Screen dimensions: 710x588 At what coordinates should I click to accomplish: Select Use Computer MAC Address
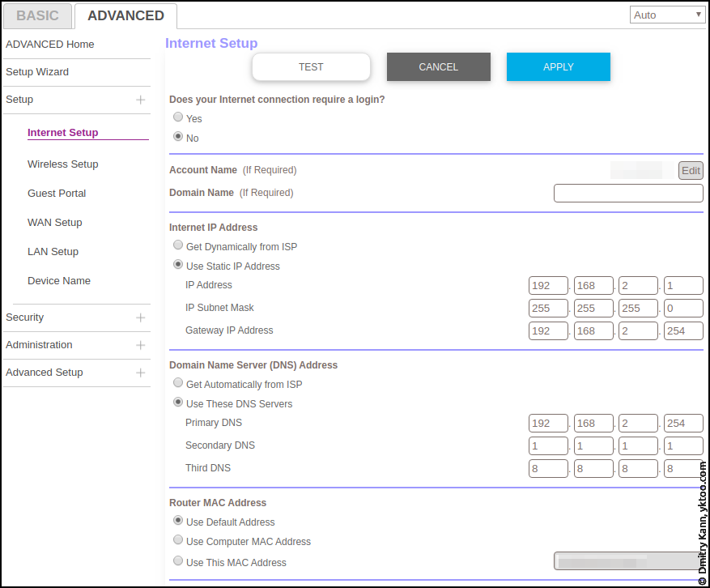178,540
